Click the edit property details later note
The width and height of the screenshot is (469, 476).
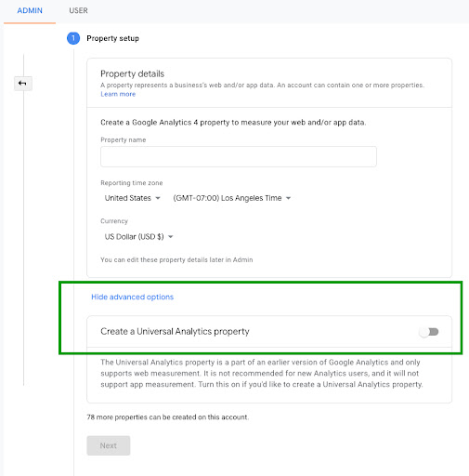pyautogui.click(x=176, y=259)
